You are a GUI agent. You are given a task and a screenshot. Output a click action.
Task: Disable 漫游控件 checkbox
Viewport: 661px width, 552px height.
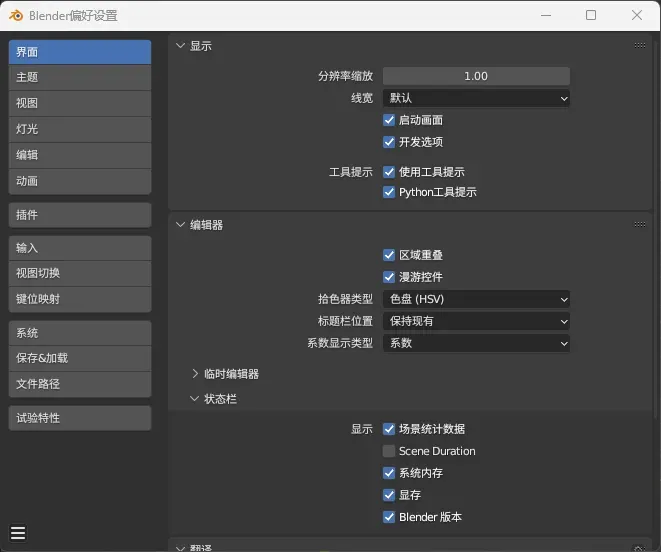[x=389, y=277]
